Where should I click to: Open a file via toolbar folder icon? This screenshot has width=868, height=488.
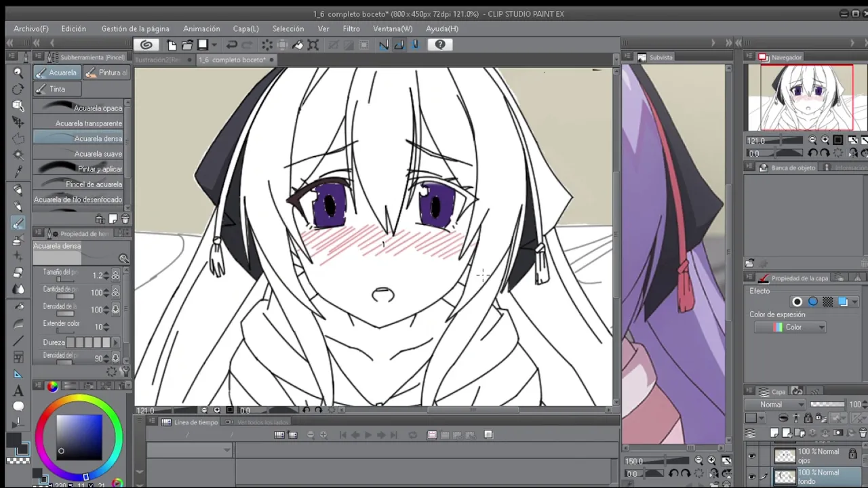(x=186, y=45)
